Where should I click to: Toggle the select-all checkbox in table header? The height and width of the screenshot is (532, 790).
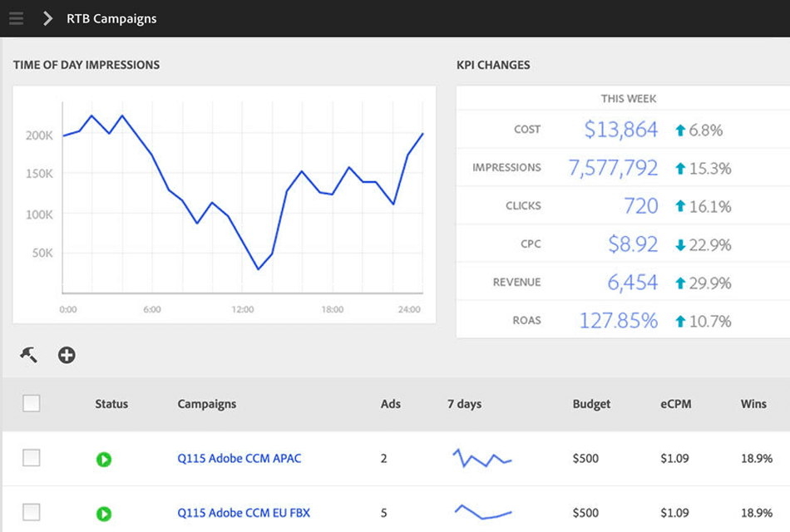tap(32, 403)
